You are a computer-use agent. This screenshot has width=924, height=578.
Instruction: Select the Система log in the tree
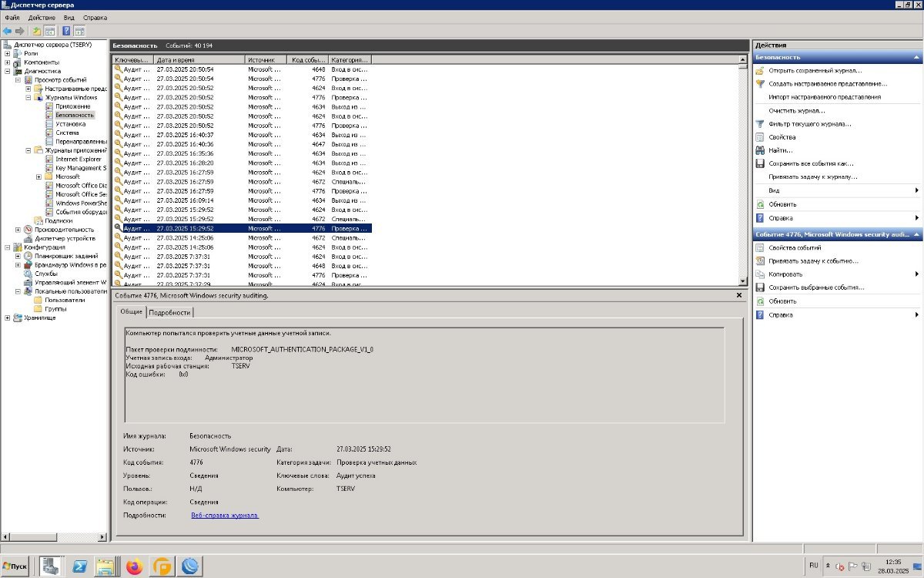67,133
